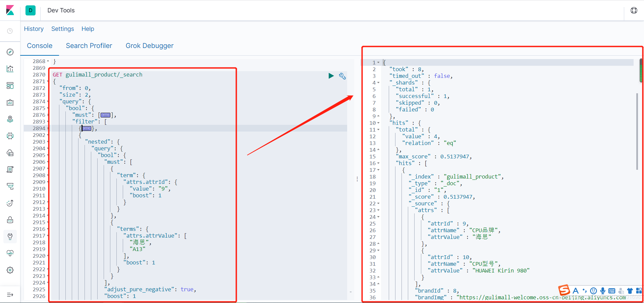The width and height of the screenshot is (644, 303).
Task: Click request line "GET gulimall_product/_search"
Action: click(x=98, y=74)
